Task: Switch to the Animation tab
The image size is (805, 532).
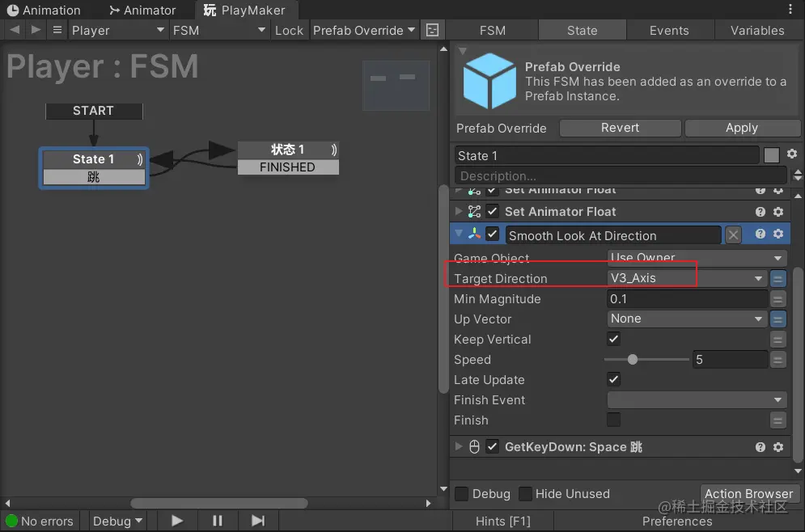Action: pos(44,10)
